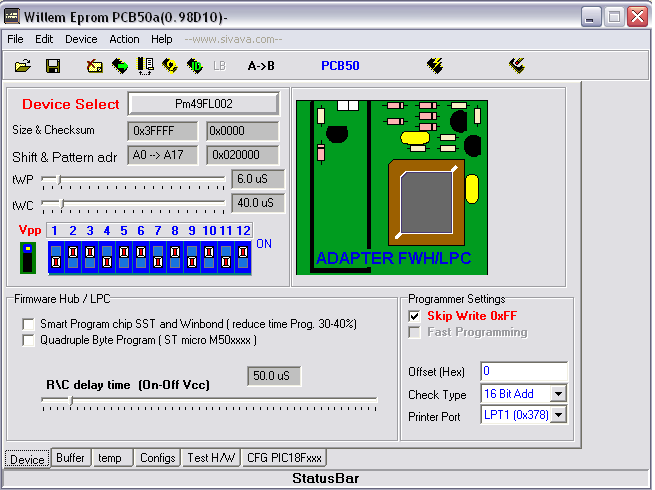Switch to the Test H/W tab
Screen dimensions: 655x490
(x=211, y=458)
